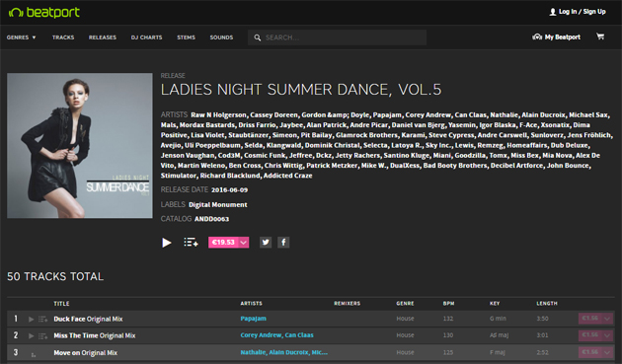This screenshot has height=364, width=622.
Task: Click catalog number ANDD0063
Action: pos(212,219)
